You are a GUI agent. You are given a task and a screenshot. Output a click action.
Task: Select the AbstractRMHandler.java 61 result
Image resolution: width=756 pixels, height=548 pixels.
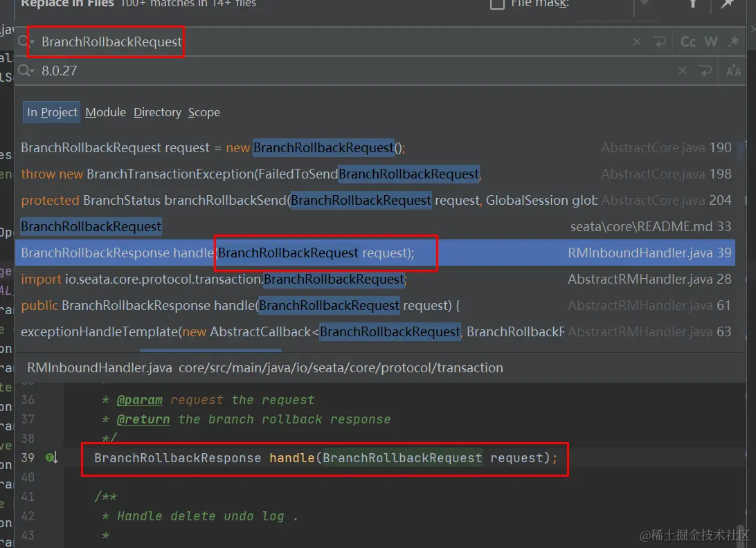[375, 306]
